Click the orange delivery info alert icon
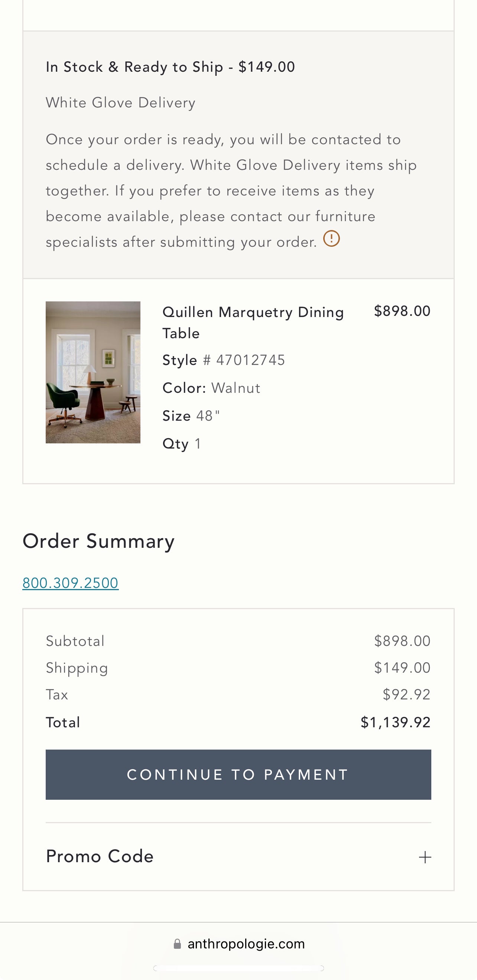 331,239
